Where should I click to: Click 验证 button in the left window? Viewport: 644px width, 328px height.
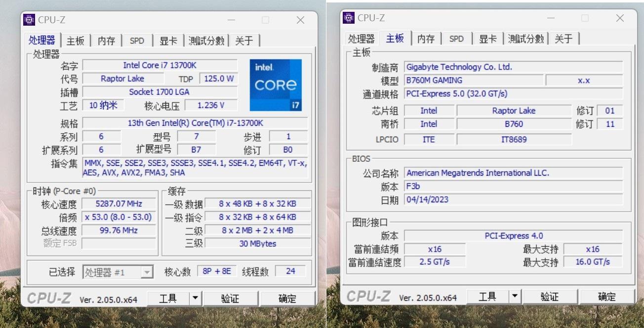point(230,298)
